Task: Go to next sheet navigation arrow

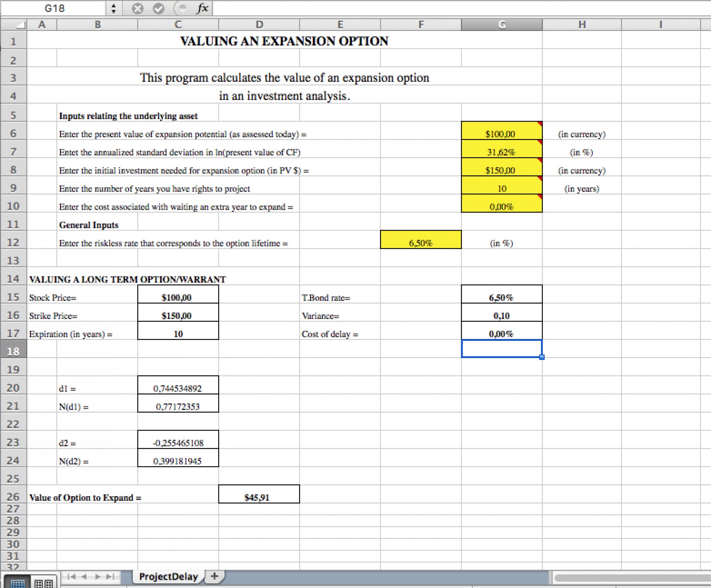Action: 98,576
